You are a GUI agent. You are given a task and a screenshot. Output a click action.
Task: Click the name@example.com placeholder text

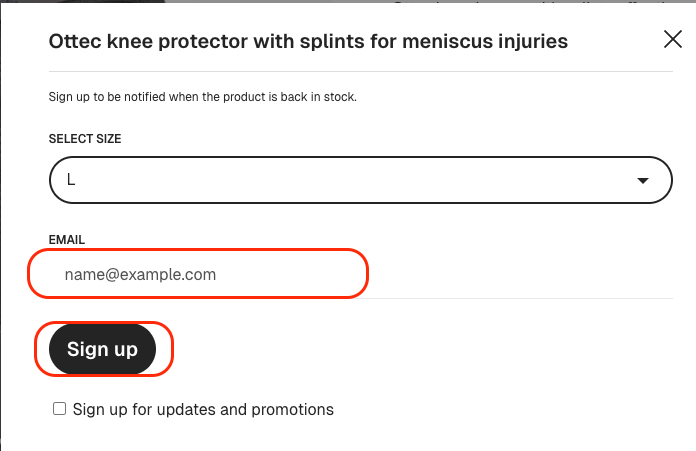tap(140, 274)
